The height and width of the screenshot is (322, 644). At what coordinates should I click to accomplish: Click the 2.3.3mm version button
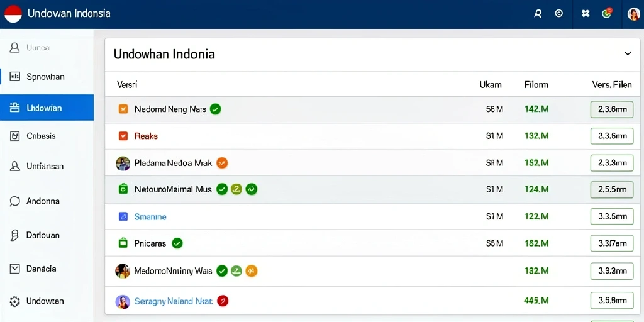612,163
